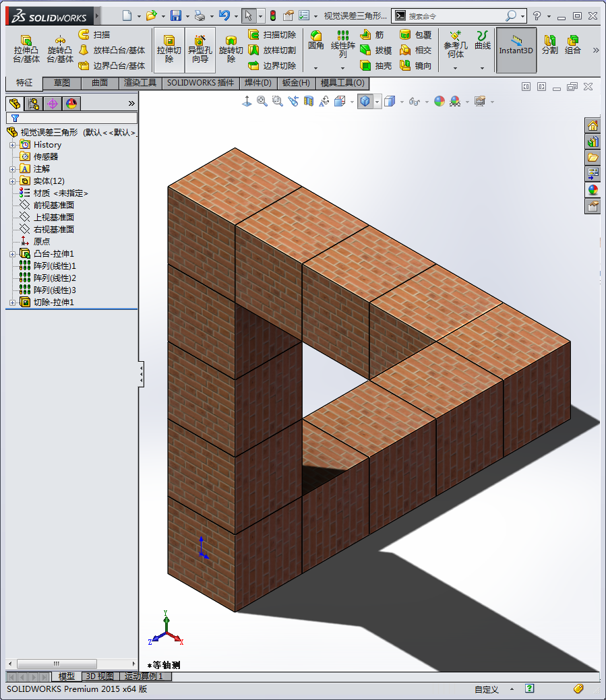Switch to the 钣金(H) sheet metal tab
This screenshot has height=700, width=606.
pos(296,83)
